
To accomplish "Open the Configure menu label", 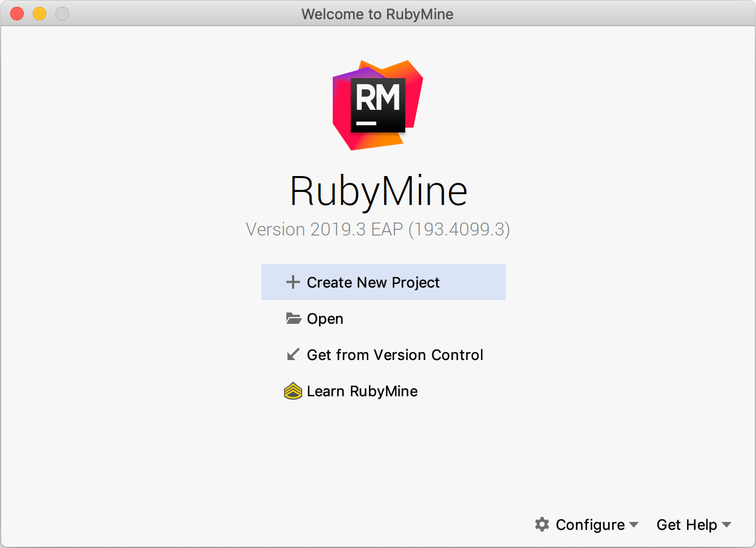I will [590, 525].
